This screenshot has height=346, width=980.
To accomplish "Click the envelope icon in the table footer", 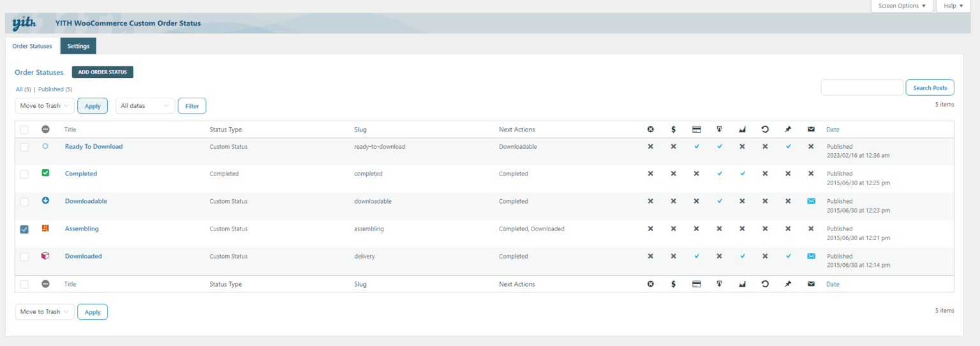I will 811,284.
